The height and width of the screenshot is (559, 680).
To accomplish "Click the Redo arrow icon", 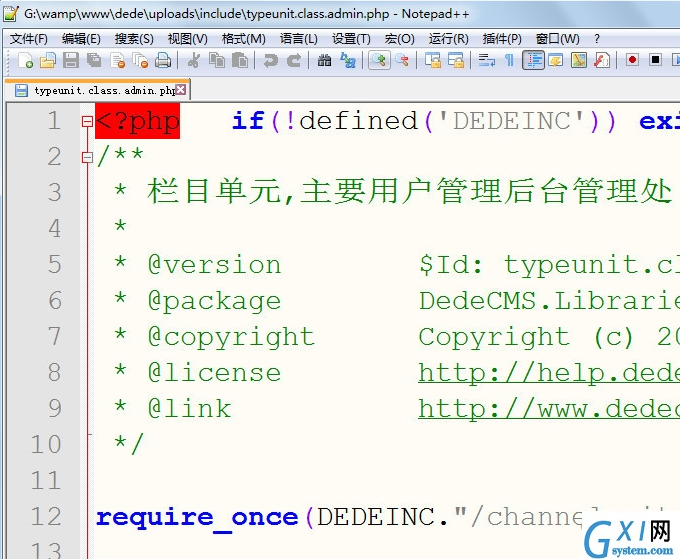I will (294, 60).
